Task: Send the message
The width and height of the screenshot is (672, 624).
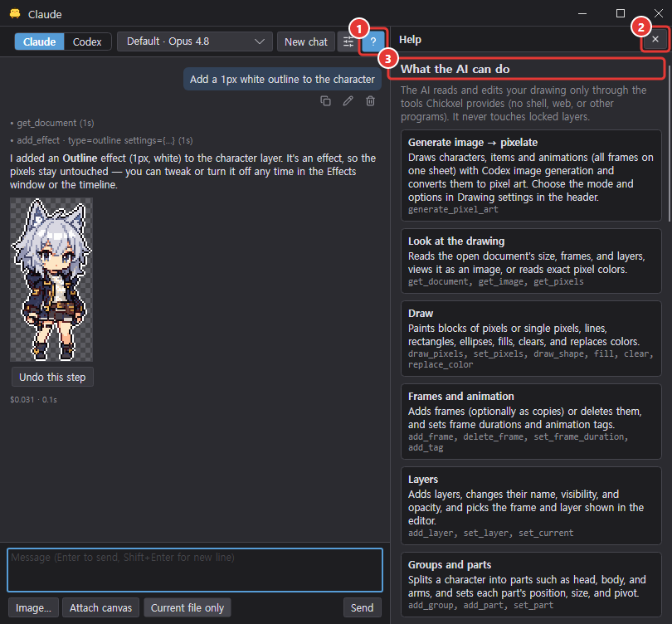Action: [x=363, y=607]
